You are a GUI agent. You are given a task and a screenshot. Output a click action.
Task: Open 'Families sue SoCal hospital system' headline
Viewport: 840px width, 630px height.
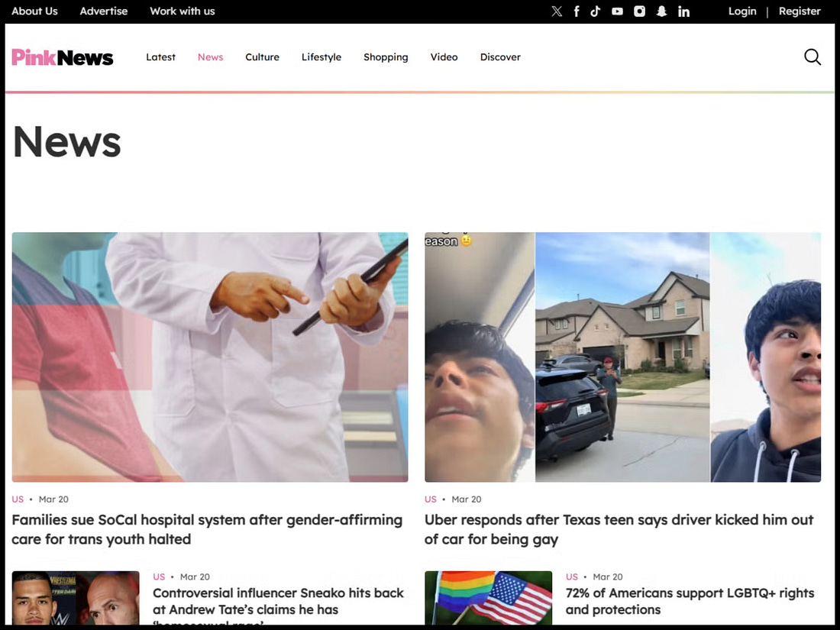tap(207, 529)
